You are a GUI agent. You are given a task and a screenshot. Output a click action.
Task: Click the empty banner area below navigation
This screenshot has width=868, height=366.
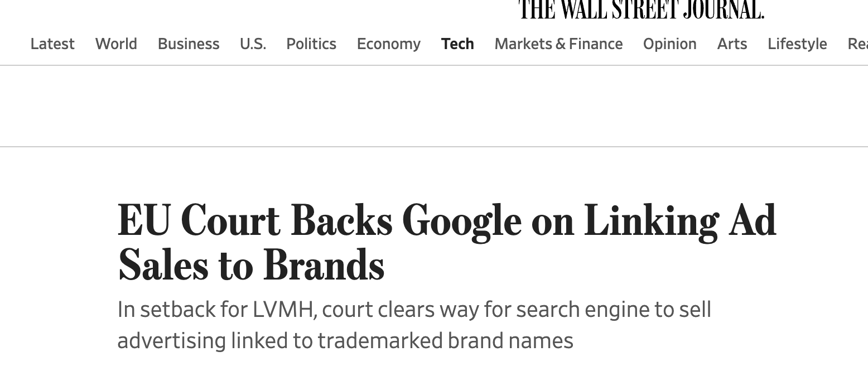[x=434, y=106]
